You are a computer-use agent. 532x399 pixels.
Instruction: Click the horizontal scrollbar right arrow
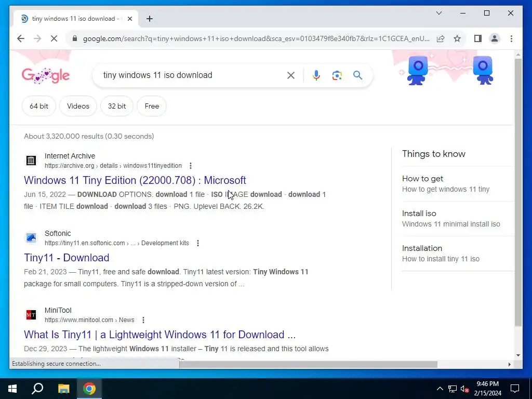click(509, 364)
